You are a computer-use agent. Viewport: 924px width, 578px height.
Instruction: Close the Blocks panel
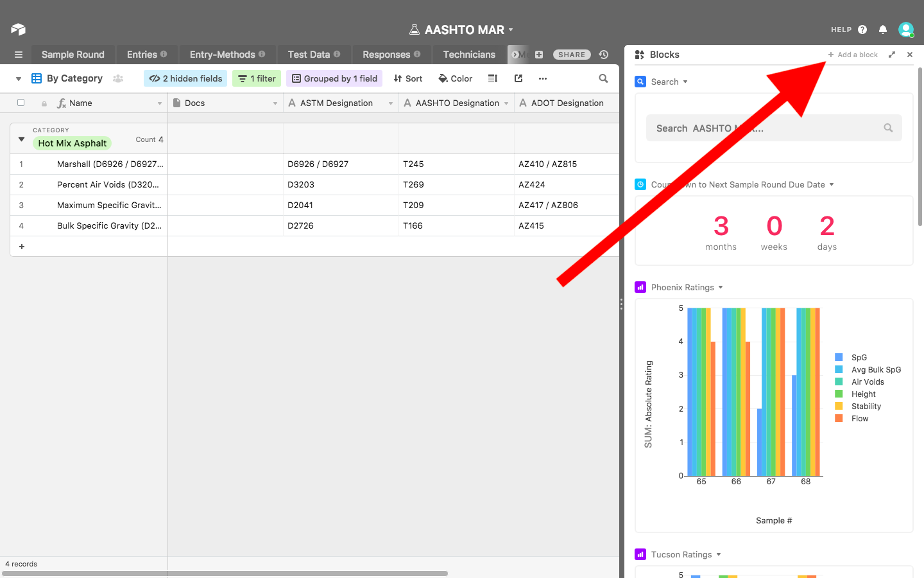click(910, 55)
